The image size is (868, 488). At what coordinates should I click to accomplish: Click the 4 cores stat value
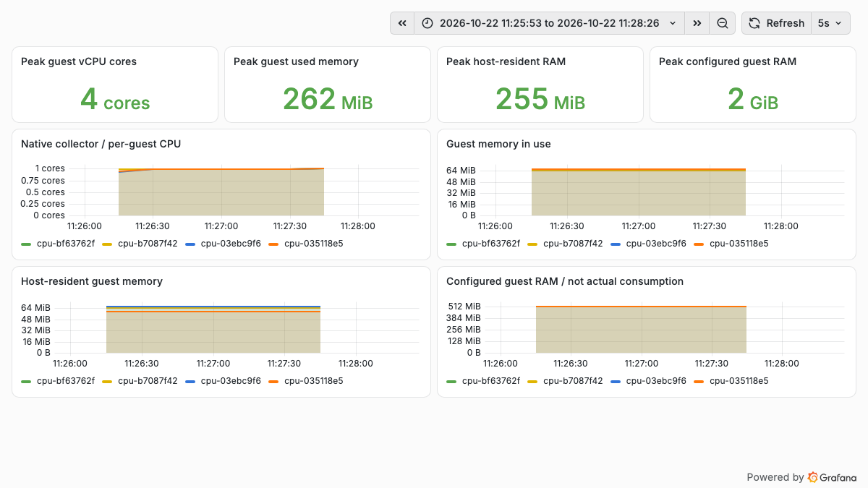(x=115, y=99)
